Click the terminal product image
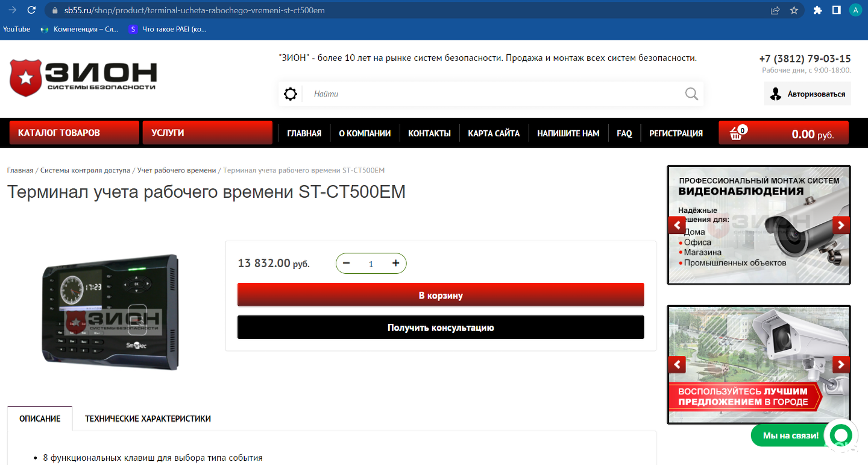This screenshot has width=868, height=465. click(x=110, y=312)
